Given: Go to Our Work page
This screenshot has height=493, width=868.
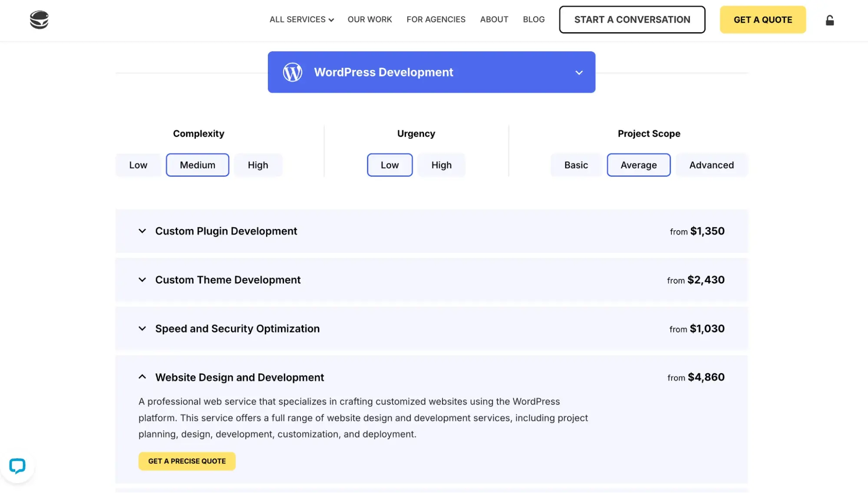Looking at the screenshot, I should pyautogui.click(x=370, y=20).
